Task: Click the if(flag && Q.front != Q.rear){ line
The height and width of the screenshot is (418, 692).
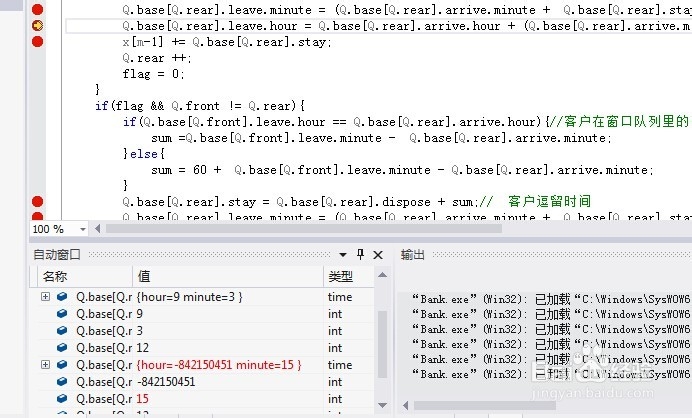Action: [x=200, y=106]
